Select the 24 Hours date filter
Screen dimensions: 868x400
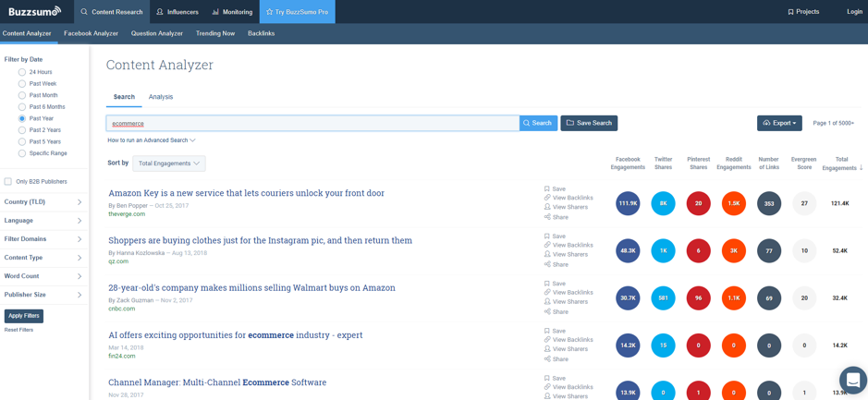(22, 72)
